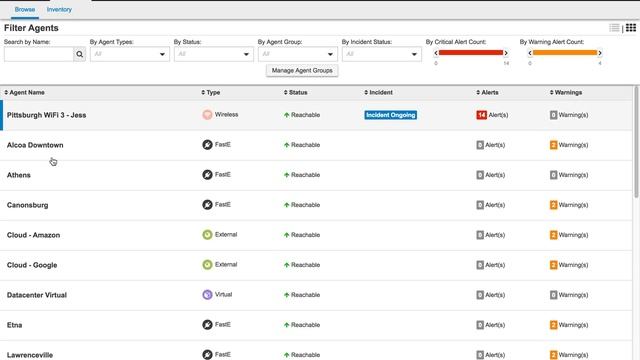The width and height of the screenshot is (640, 360).
Task: Click left arrow of Warning Alert slider
Action: click(x=530, y=53)
